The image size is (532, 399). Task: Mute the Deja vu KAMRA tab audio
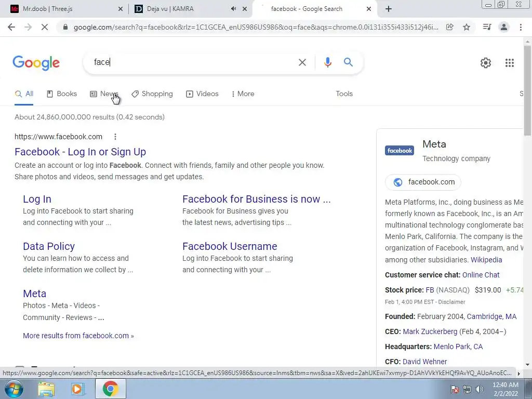[233, 9]
